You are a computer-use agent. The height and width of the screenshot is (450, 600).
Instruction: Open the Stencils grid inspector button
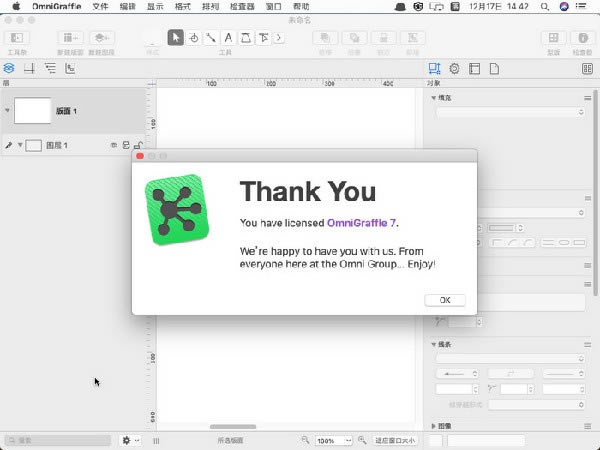point(587,68)
